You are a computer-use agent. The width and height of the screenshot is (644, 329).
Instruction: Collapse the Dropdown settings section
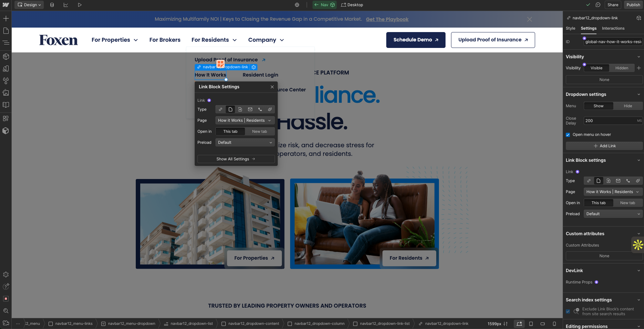[638, 94]
